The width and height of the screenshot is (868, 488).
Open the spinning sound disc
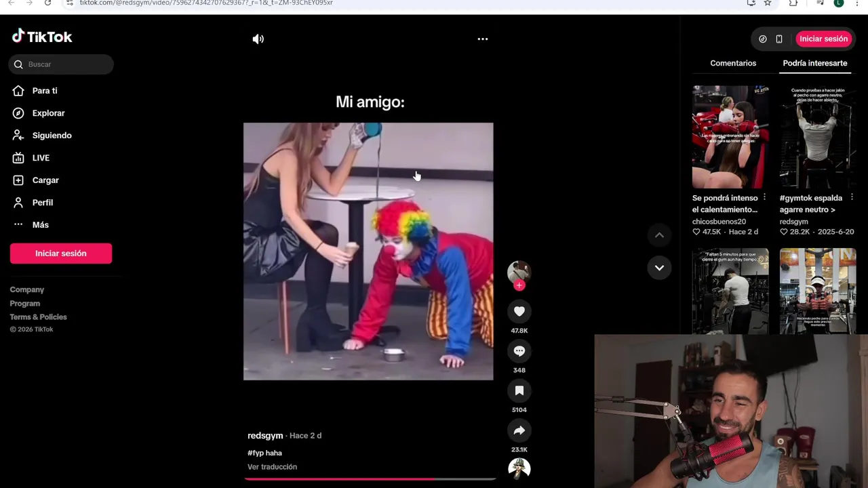[519, 468]
